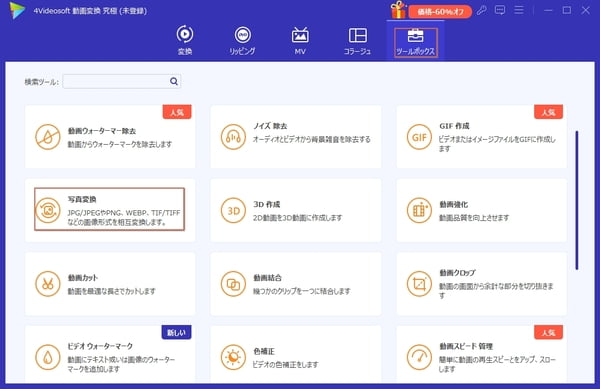Image resolution: width=600 pixels, height=389 pixels.
Task: Click the vertical scrollbar thumb
Action: tap(577, 200)
